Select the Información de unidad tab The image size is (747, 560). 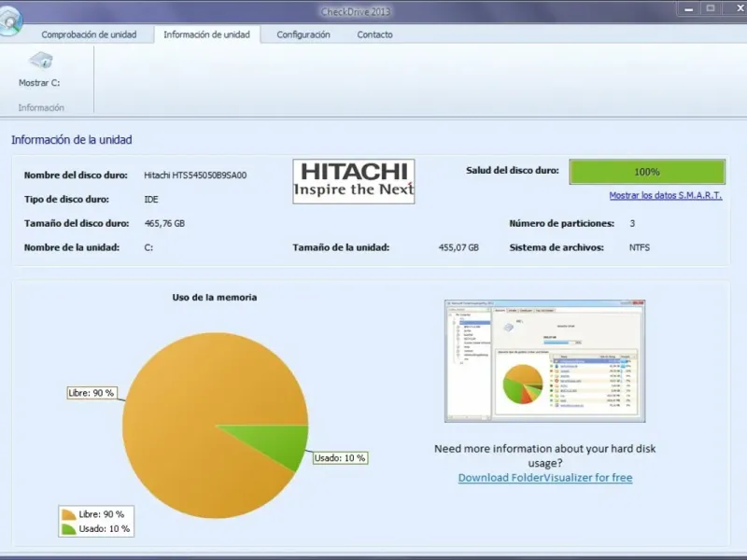[x=206, y=35]
